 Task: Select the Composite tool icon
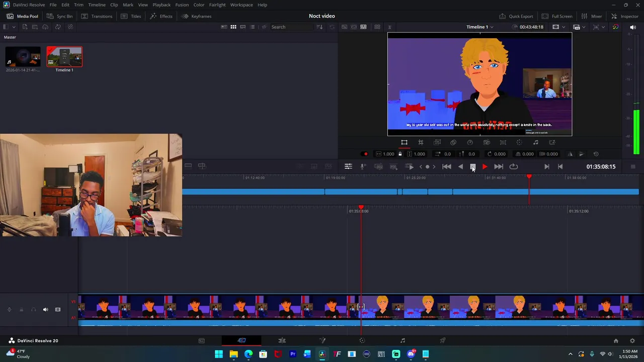[x=453, y=142]
